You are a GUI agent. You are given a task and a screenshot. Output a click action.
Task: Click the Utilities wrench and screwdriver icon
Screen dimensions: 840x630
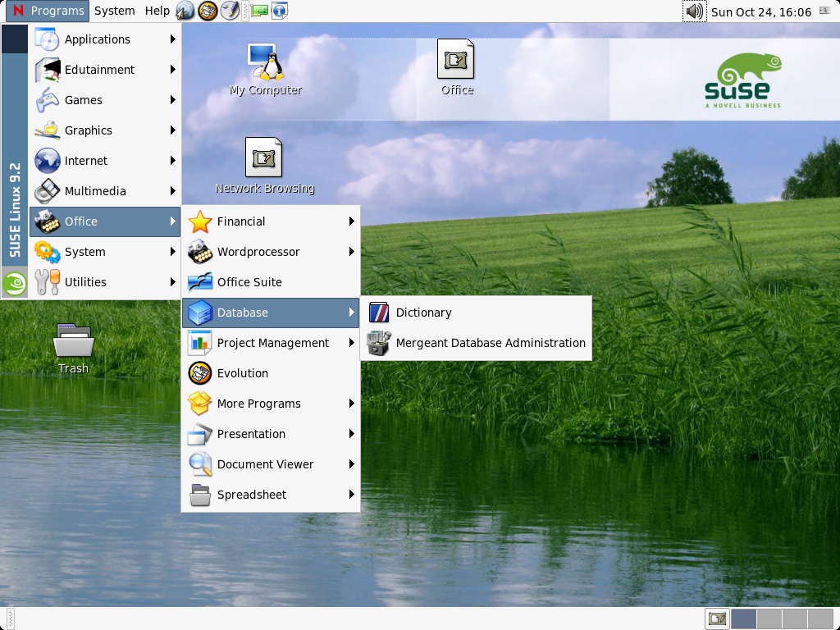coord(47,282)
